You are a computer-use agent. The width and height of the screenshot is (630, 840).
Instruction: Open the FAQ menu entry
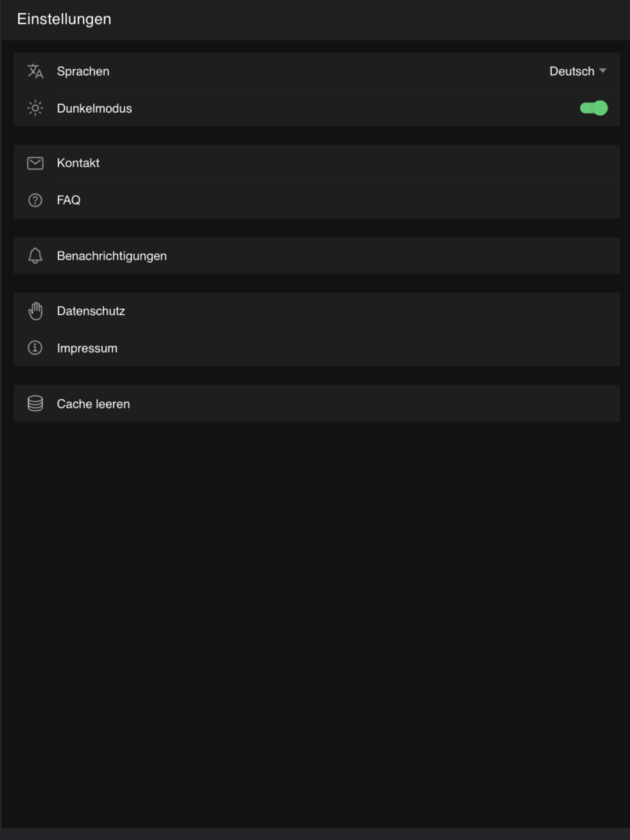point(69,200)
